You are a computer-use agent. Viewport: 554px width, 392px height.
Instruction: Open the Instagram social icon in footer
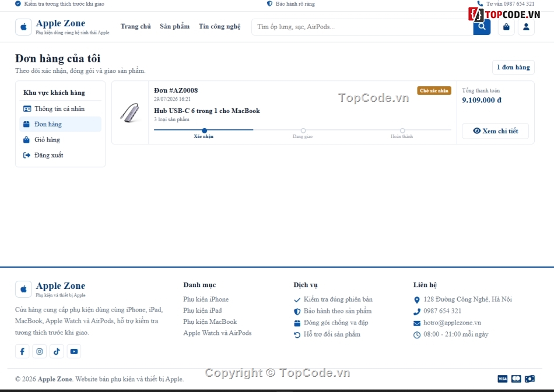(40, 351)
